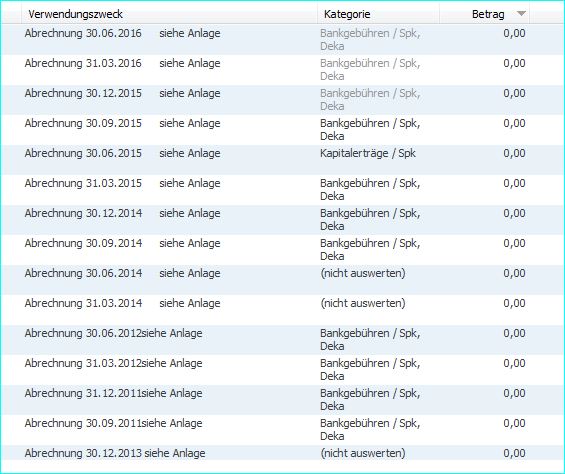Click nicht auswerten category for 30.06.2014
The image size is (565, 474).
point(363,273)
